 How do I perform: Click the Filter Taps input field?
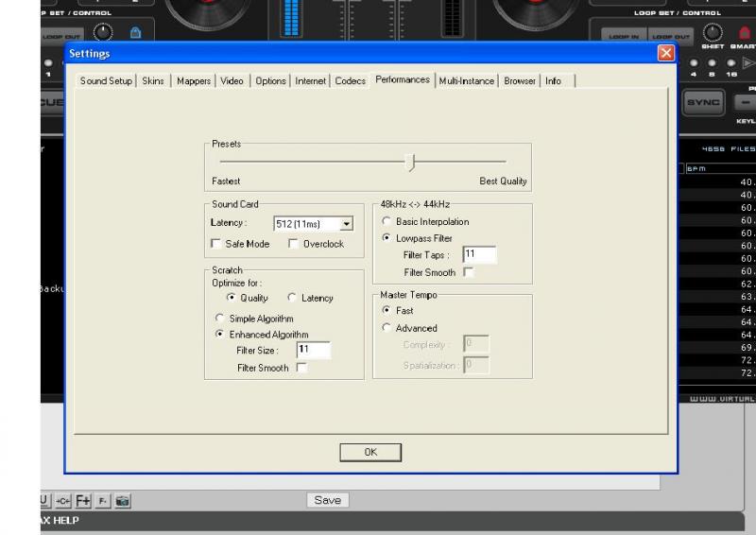click(x=479, y=255)
